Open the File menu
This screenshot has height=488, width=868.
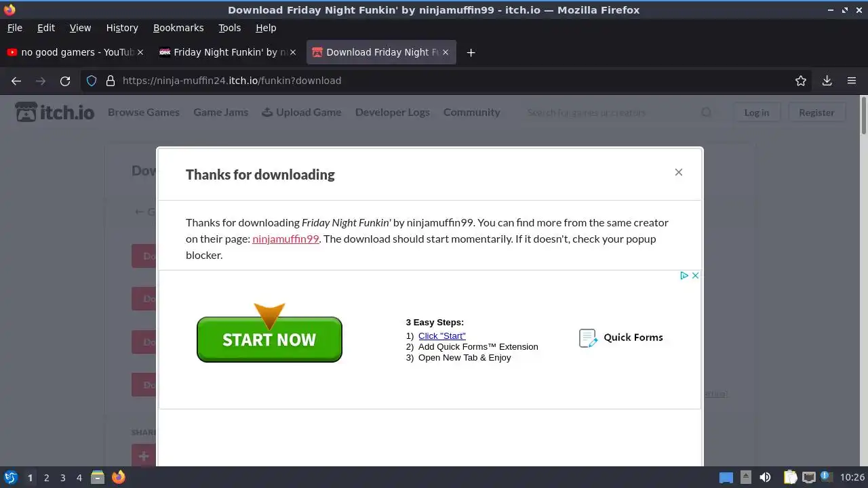click(14, 28)
